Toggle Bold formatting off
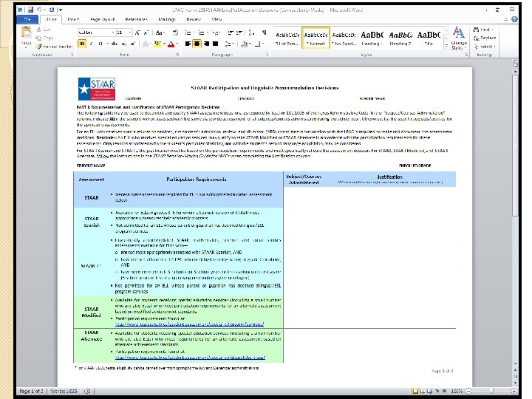 [x=82, y=44]
